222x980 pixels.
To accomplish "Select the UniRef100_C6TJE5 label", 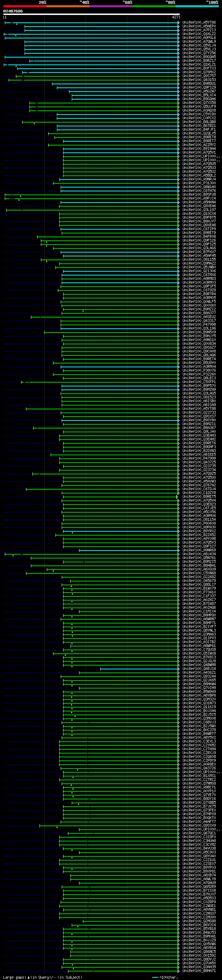I will 199,508.
